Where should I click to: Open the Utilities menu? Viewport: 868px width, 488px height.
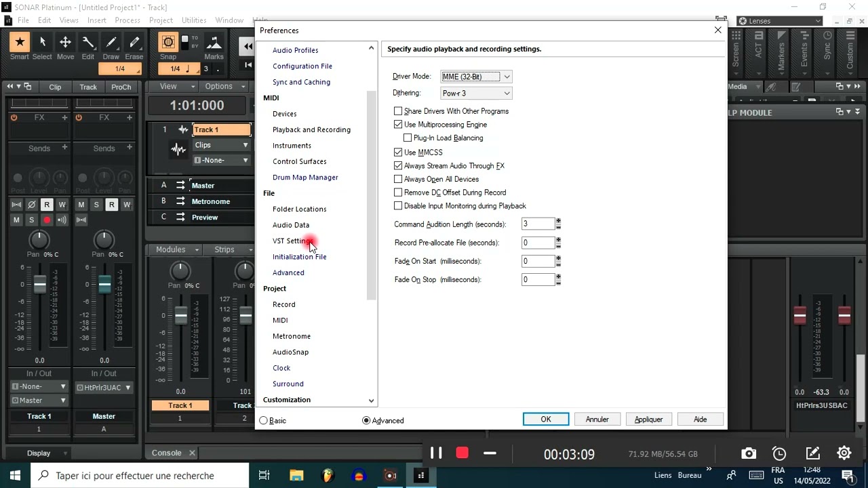point(194,20)
